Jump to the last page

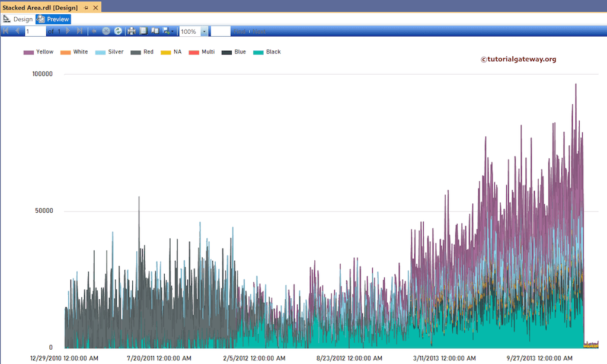point(80,30)
